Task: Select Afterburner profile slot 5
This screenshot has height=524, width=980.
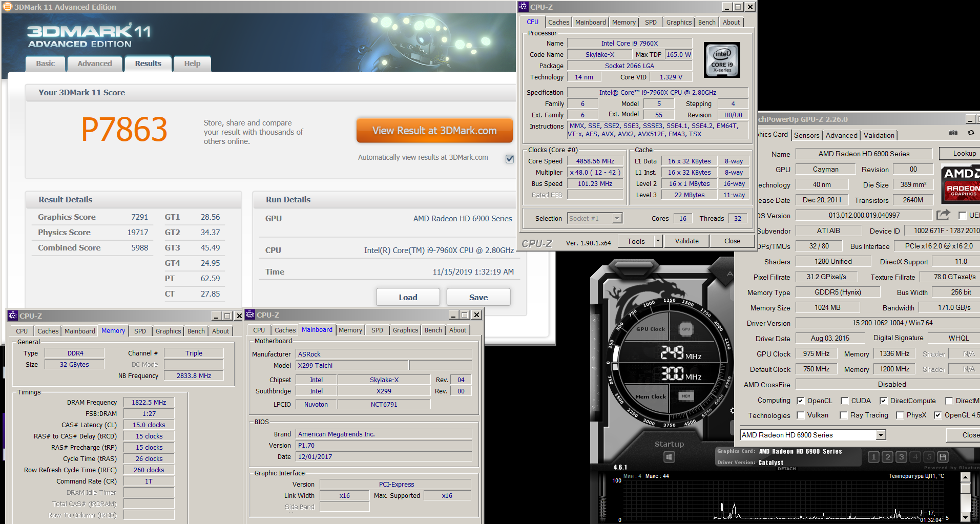Action: 929,457
